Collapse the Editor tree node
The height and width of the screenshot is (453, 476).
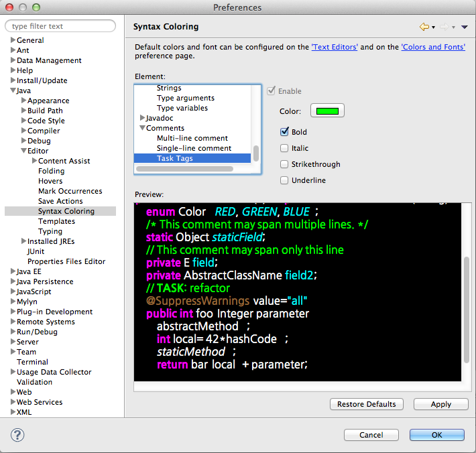pyautogui.click(x=23, y=151)
